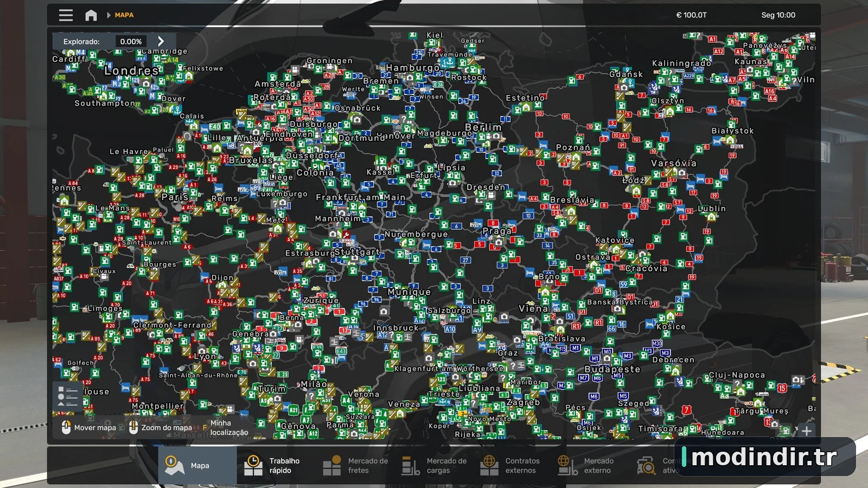Select the Milão city label
The width and height of the screenshot is (868, 488).
pyautogui.click(x=314, y=384)
